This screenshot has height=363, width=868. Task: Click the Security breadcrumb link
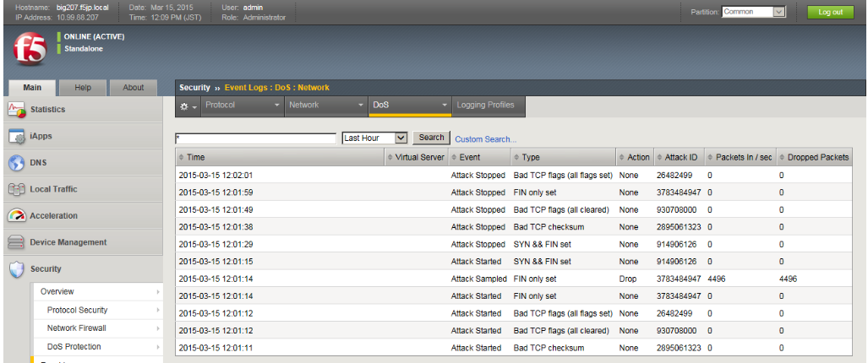click(x=194, y=87)
